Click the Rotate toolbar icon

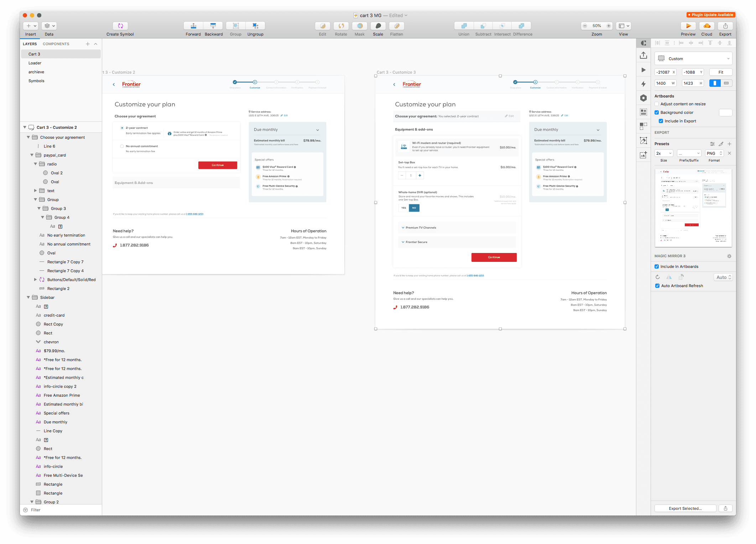pos(341,26)
